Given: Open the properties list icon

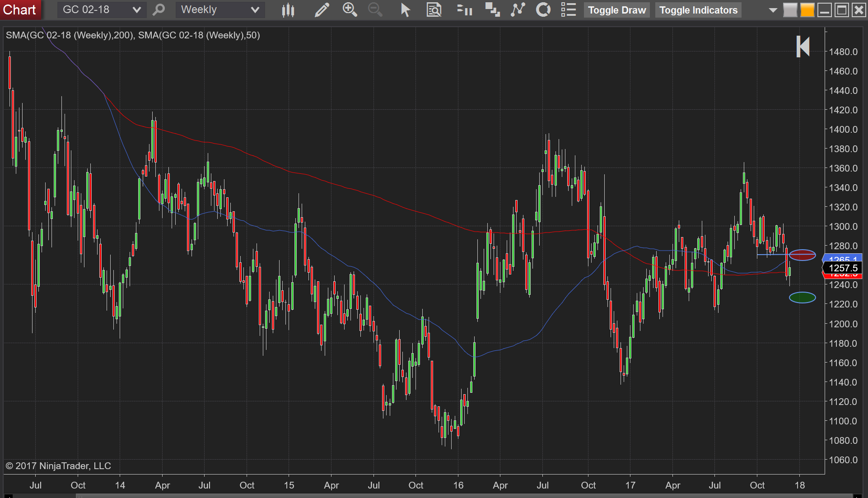Looking at the screenshot, I should [569, 9].
